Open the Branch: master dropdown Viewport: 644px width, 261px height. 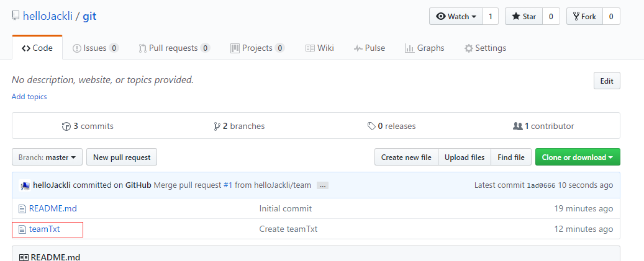pos(47,157)
